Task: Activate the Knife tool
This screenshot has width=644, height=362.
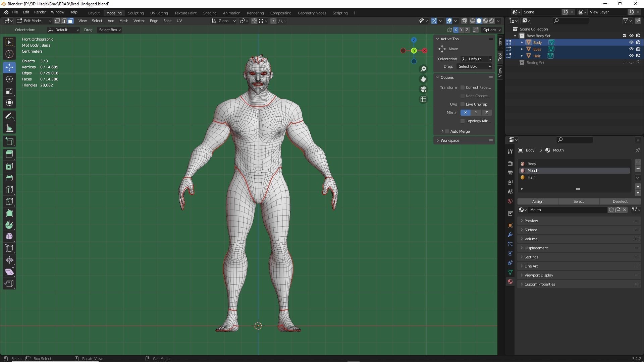Action: point(9,201)
